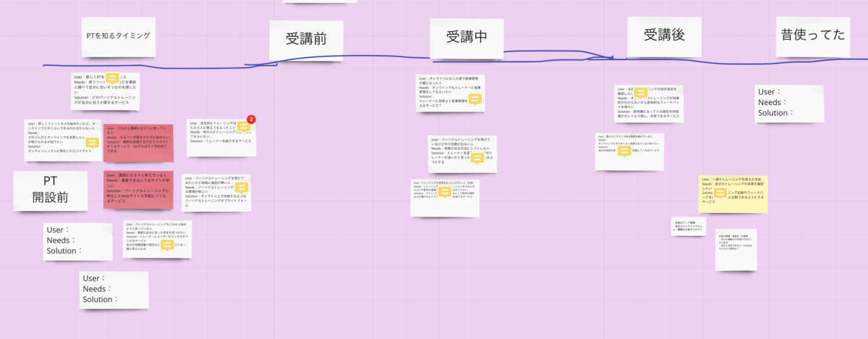Select the 受講中 header note
Screen dimensions: 868x339
466,37
